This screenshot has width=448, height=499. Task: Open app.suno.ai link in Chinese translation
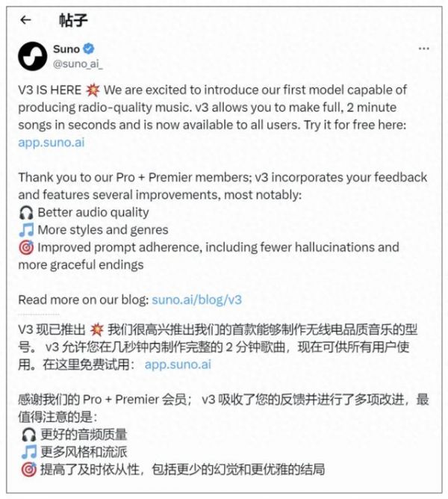point(178,365)
